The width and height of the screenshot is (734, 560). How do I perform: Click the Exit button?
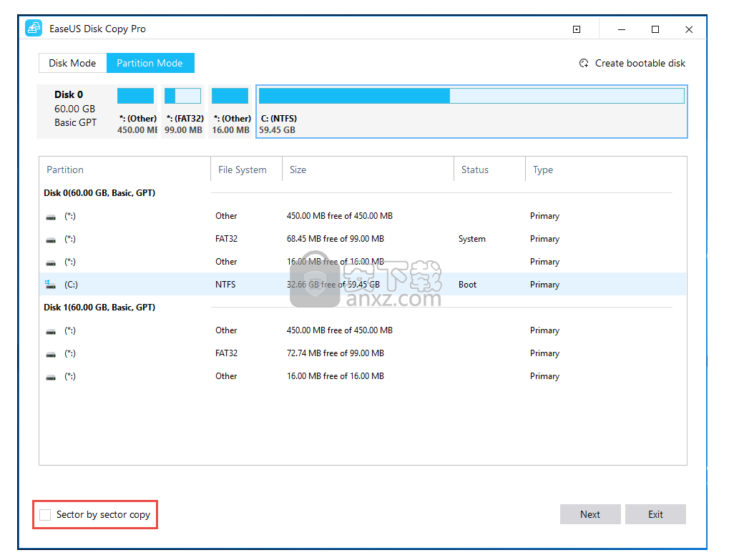tap(655, 514)
